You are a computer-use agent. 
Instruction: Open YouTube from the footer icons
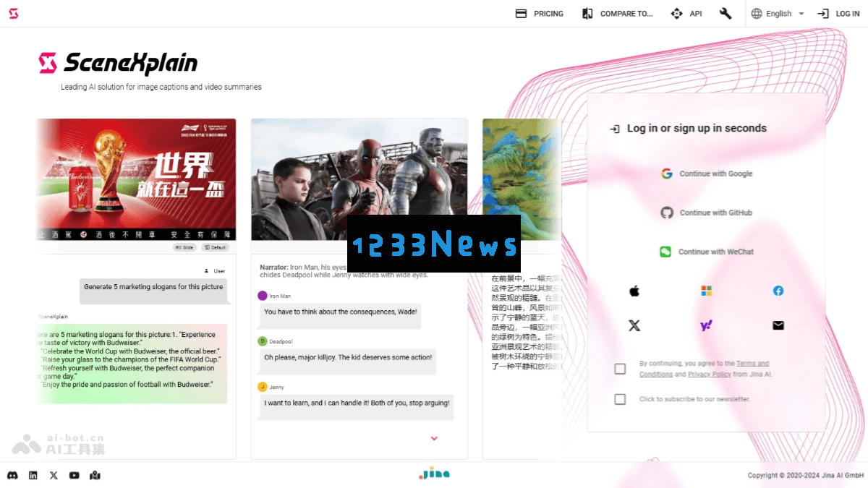click(75, 475)
